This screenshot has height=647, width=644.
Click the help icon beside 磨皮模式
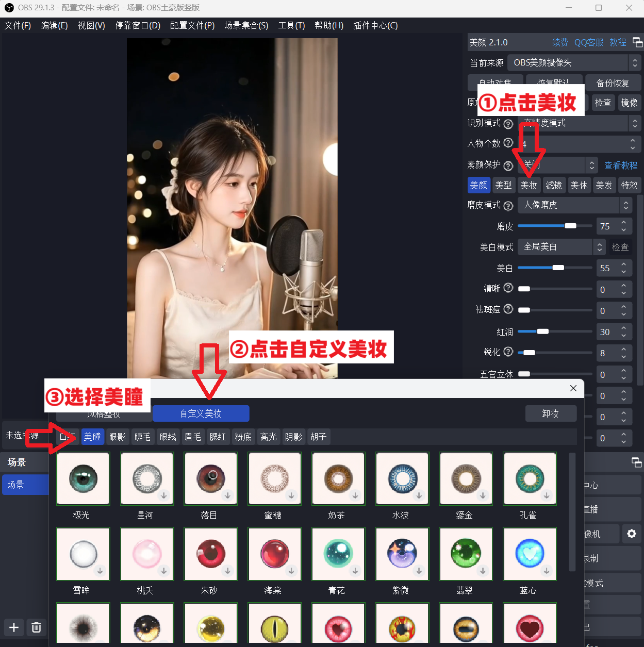point(508,205)
